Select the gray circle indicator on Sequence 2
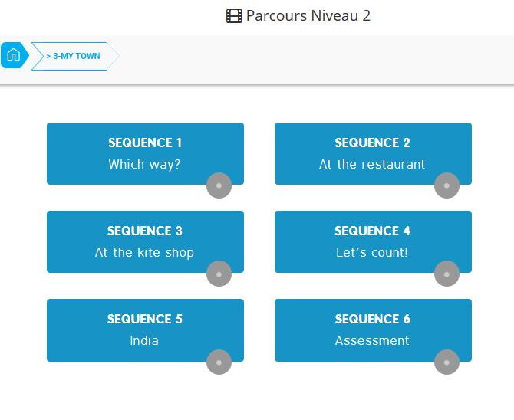The width and height of the screenshot is (514, 420). click(x=446, y=185)
